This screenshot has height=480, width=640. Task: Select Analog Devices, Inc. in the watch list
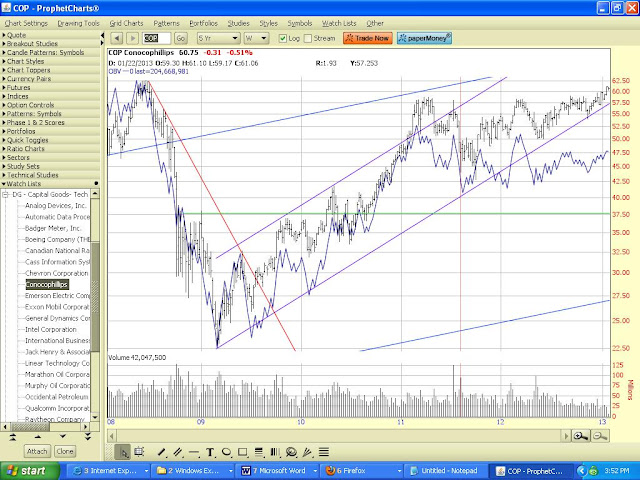pos(56,206)
